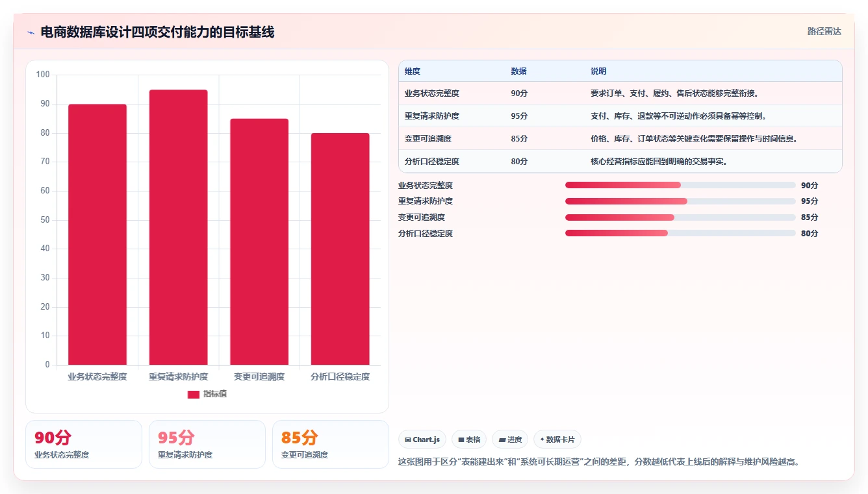Click the 说明 column header
Viewport: 868px width, 494px height.
(x=598, y=71)
